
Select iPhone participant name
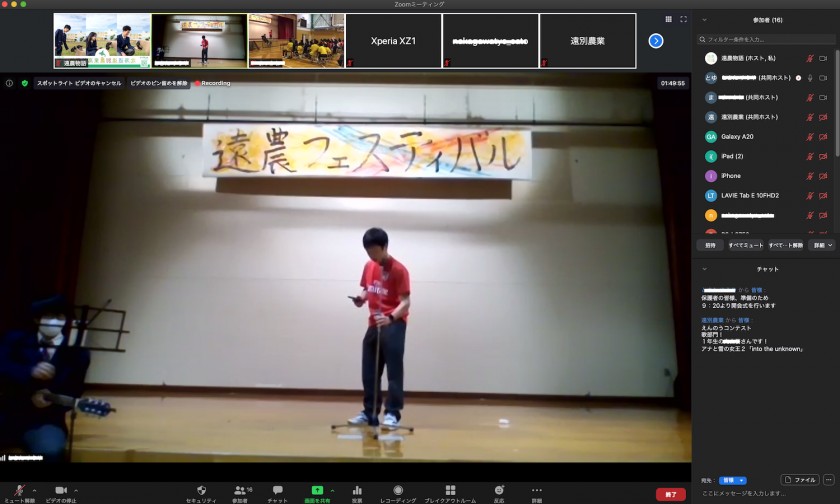tap(731, 176)
